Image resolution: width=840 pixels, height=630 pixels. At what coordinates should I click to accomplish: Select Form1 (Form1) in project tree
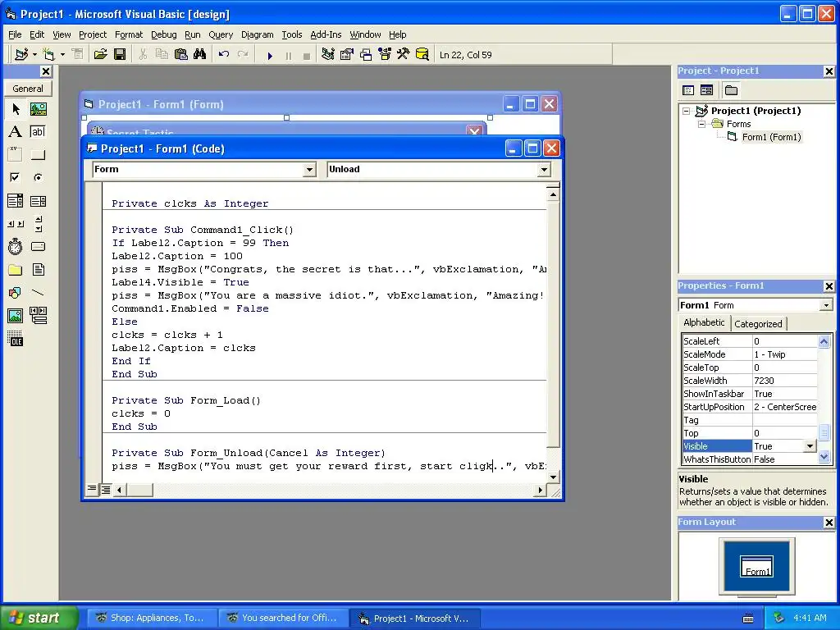point(771,137)
